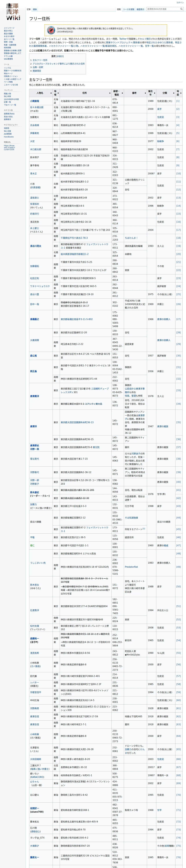This screenshot has height=868, width=186.
Task: Open the short URL krsw-wiki.in link
Action: (x=9, y=148)
